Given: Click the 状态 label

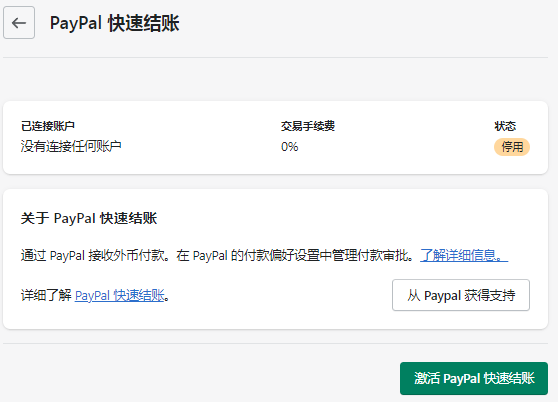Looking at the screenshot, I should coord(505,126).
